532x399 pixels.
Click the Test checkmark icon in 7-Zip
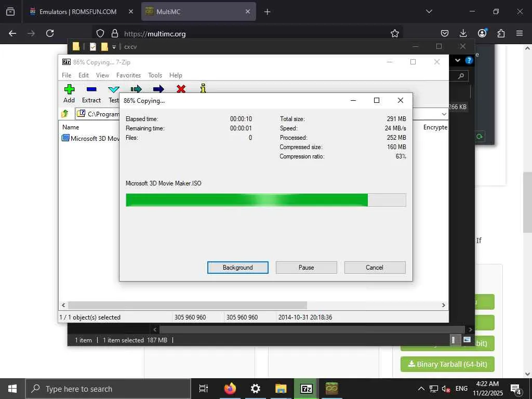[x=114, y=89]
